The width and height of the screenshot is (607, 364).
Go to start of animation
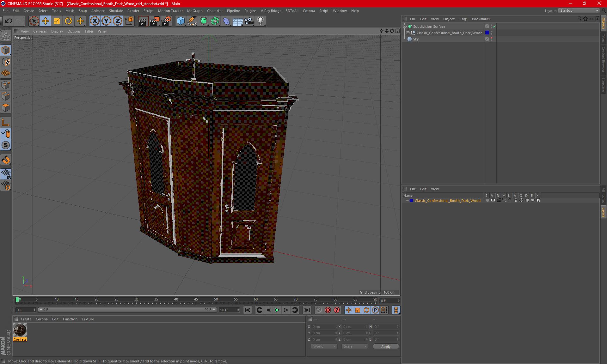(x=248, y=310)
